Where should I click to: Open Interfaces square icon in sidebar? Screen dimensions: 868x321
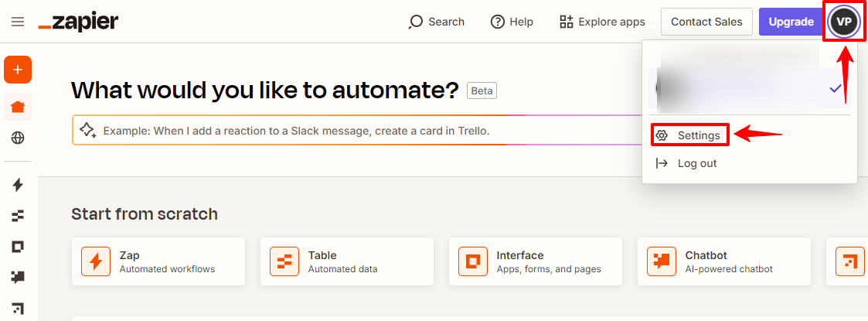click(18, 246)
